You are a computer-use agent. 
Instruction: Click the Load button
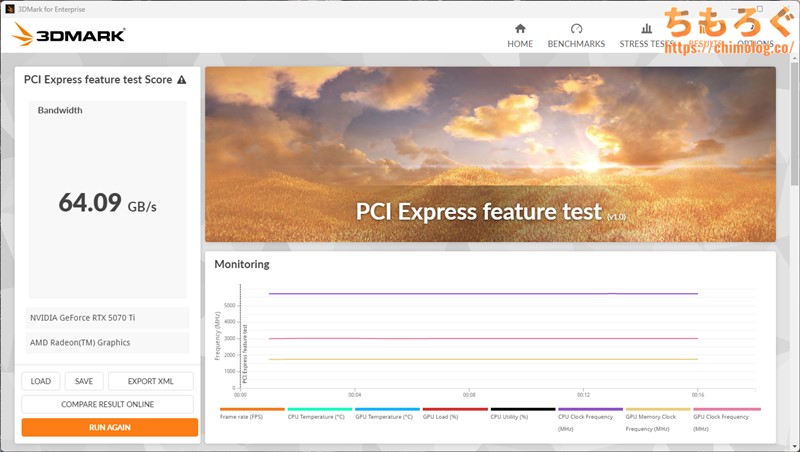tap(41, 381)
